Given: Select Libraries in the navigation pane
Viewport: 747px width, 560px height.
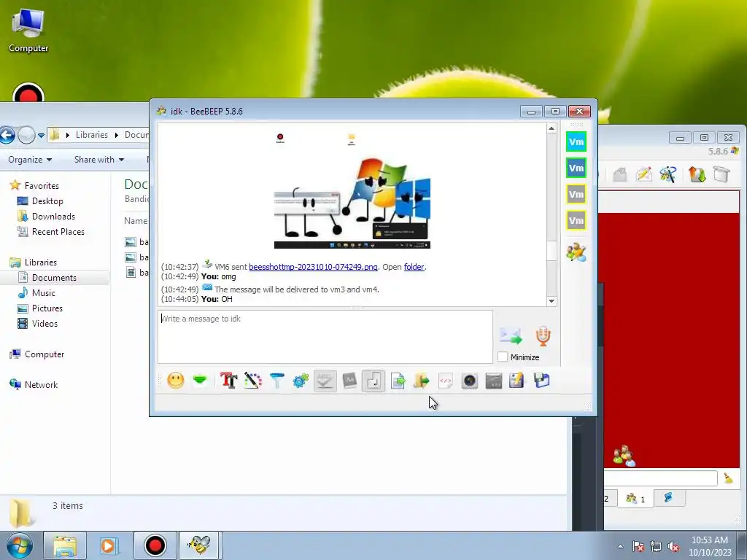Looking at the screenshot, I should click(41, 262).
